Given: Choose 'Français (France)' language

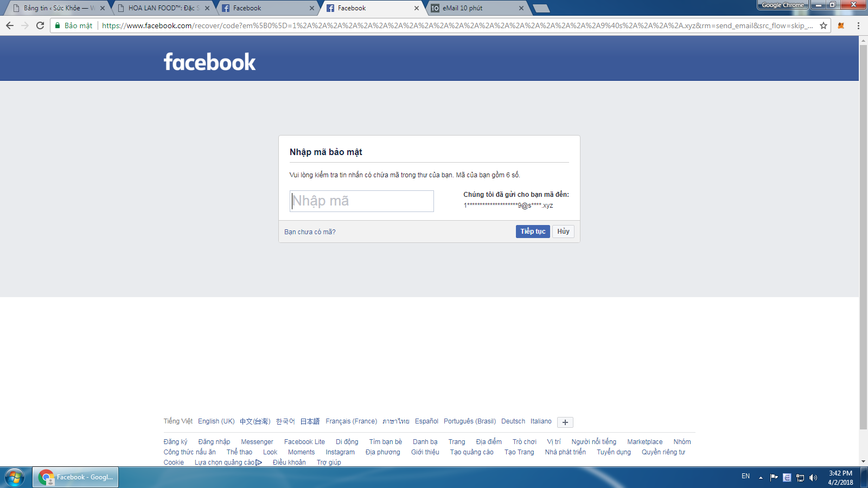Looking at the screenshot, I should (351, 421).
